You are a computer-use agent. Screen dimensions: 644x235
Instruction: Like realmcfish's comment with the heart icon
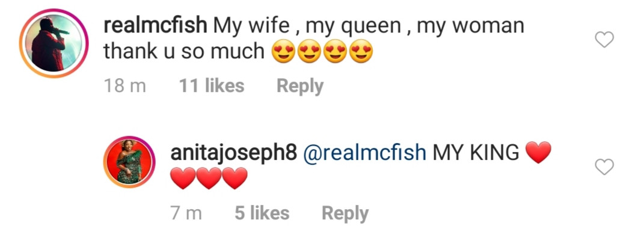[x=604, y=40]
